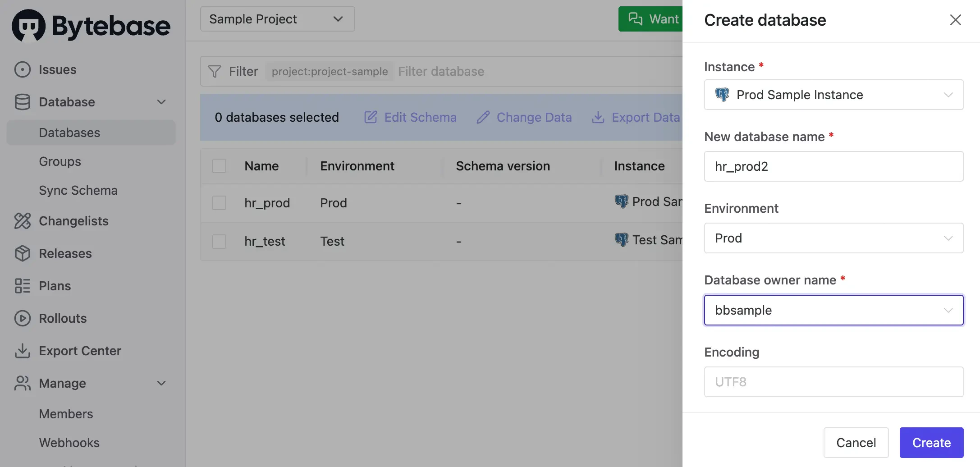Click the Rollouts play icon
Screen dimensions: 980x467
[x=22, y=318]
